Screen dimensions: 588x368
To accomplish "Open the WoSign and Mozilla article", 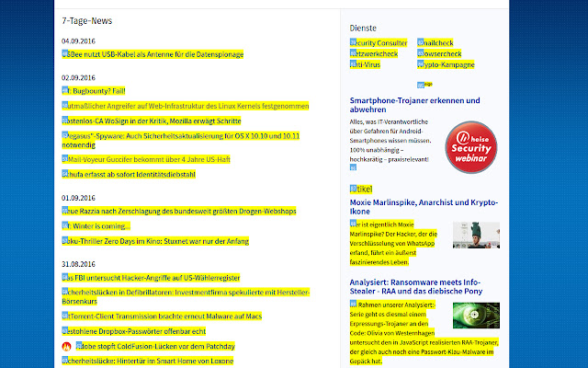I will pyautogui.click(x=151, y=121).
